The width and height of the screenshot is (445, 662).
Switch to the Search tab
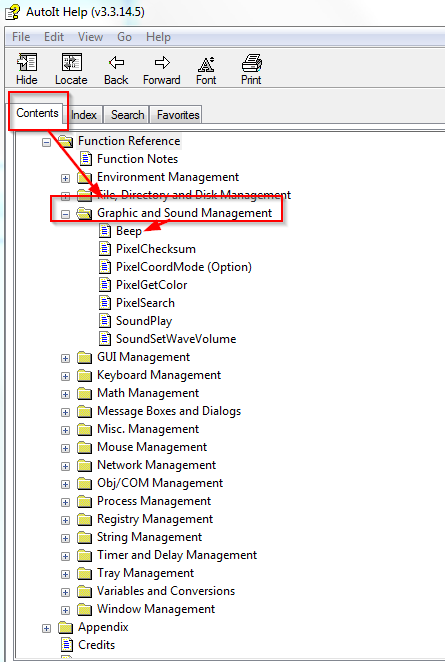pos(128,115)
